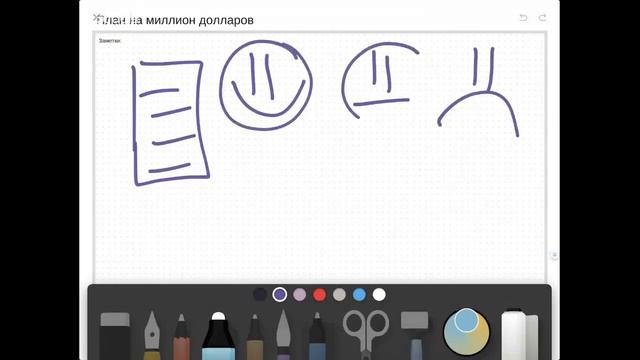Screen dimensions: 640x360
Task: Choose the white-tipped marker tool
Action: pos(218,336)
